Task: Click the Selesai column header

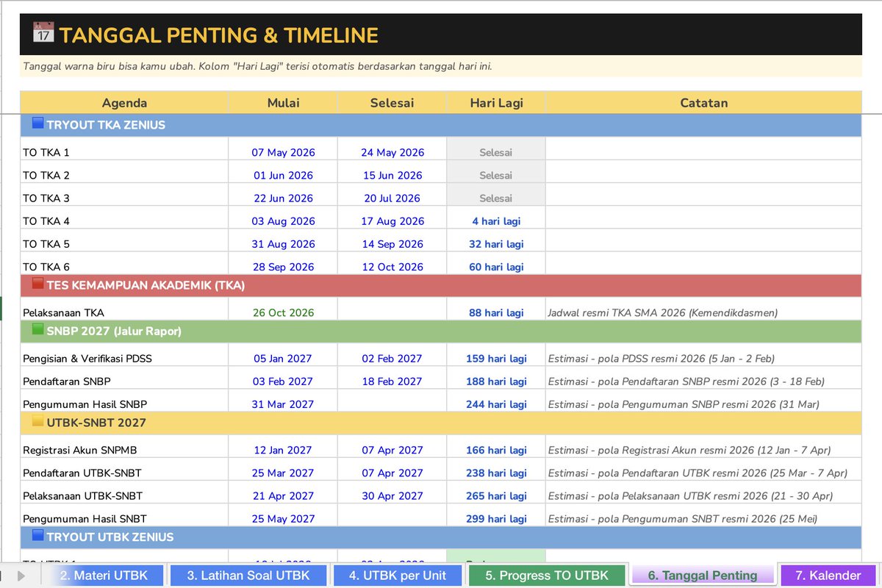Action: coord(392,103)
